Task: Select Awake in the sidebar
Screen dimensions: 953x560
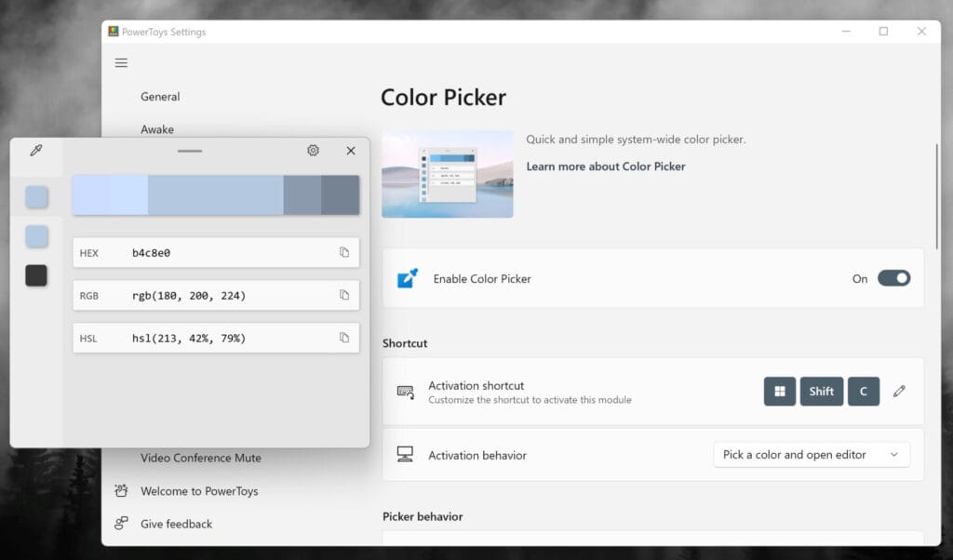Action: (156, 129)
